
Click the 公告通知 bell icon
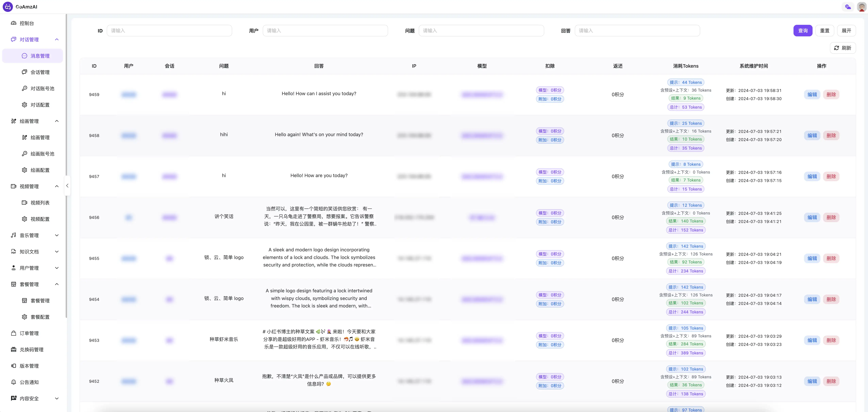click(13, 382)
